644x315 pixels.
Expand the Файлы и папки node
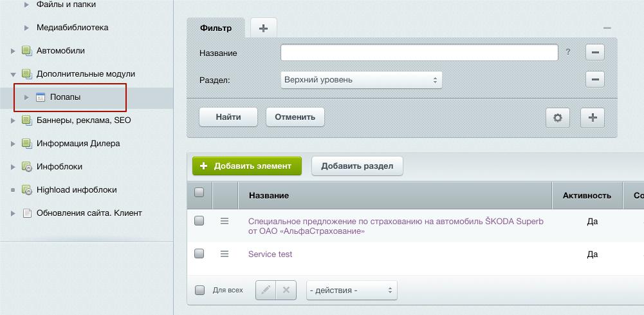26,5
